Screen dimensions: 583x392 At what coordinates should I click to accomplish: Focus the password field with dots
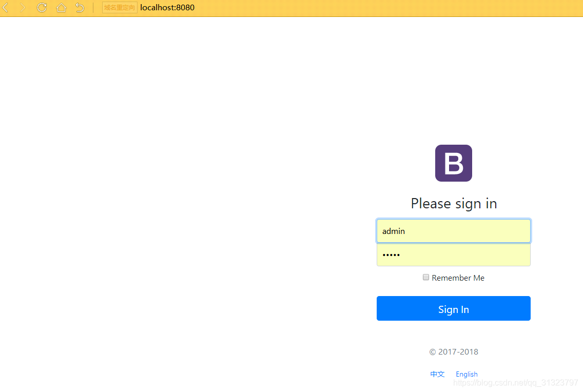(x=454, y=254)
